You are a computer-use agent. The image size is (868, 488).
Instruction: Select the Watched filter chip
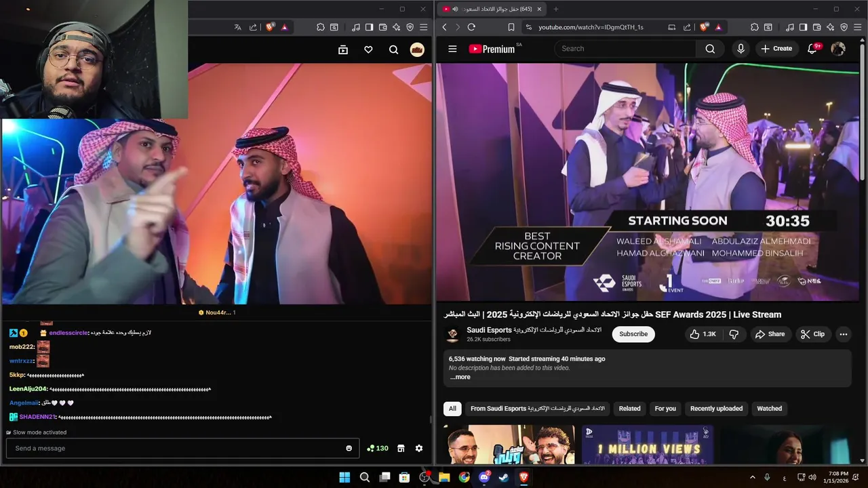pyautogui.click(x=769, y=409)
